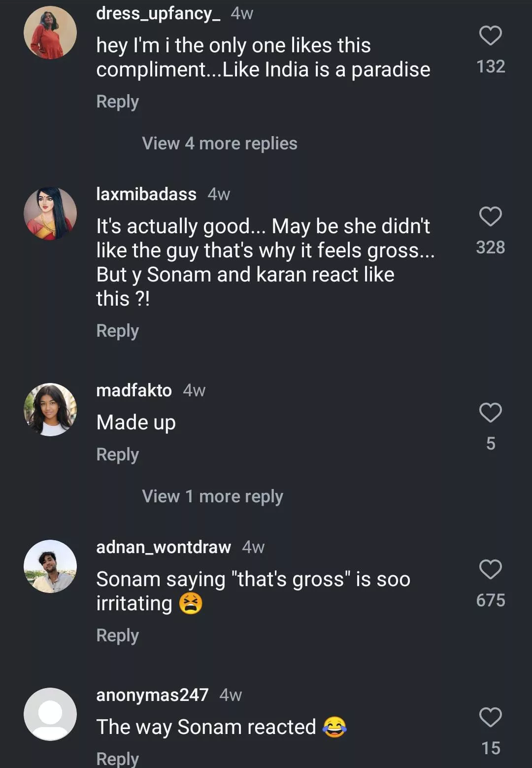The image size is (532, 768).
Task: Visit laxmibadass username link
Action: [x=146, y=194]
